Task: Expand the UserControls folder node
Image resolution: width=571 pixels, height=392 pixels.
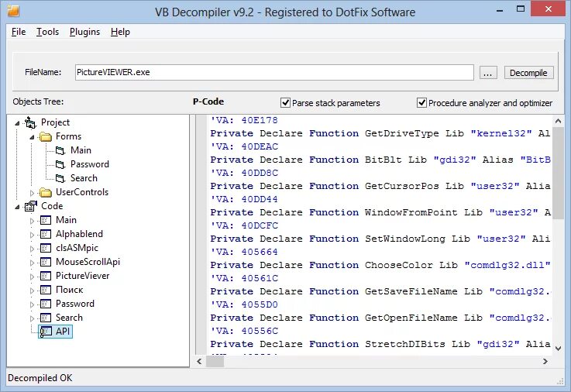Action: (32, 193)
